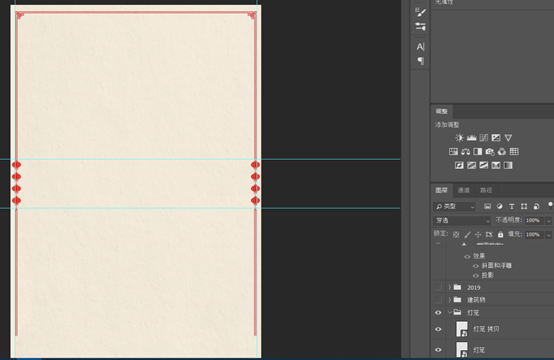Show the 2019 group visibility

coord(438,287)
